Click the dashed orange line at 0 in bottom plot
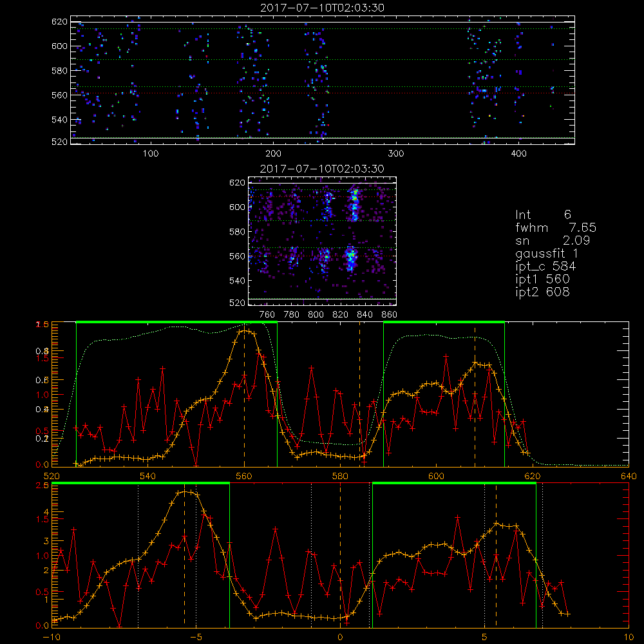The width and height of the screenshot is (644, 644). pos(340,554)
